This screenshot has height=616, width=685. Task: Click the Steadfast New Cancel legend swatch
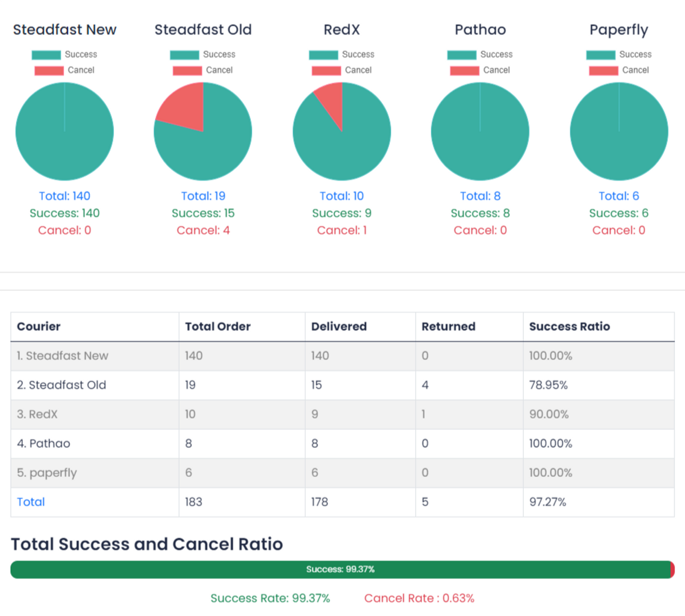click(49, 70)
